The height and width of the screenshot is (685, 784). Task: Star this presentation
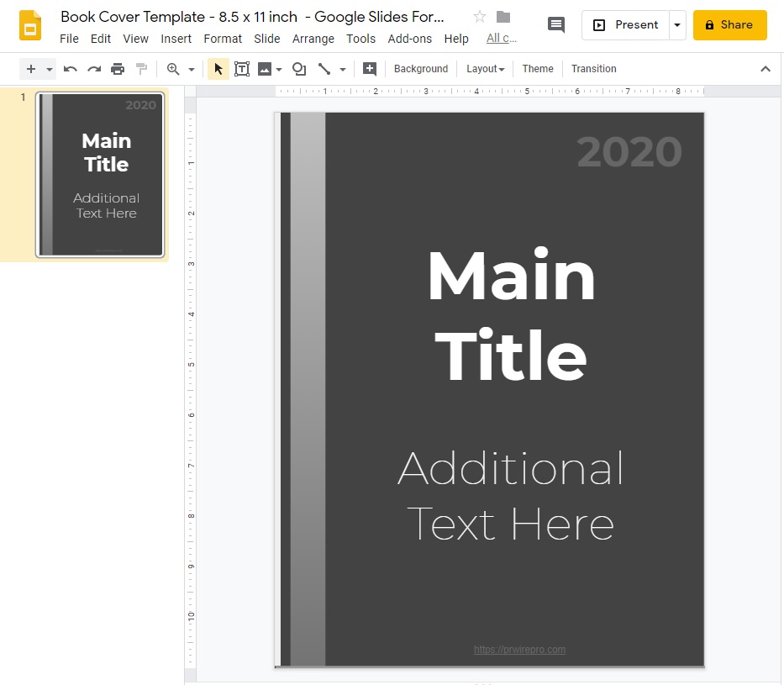pos(480,17)
